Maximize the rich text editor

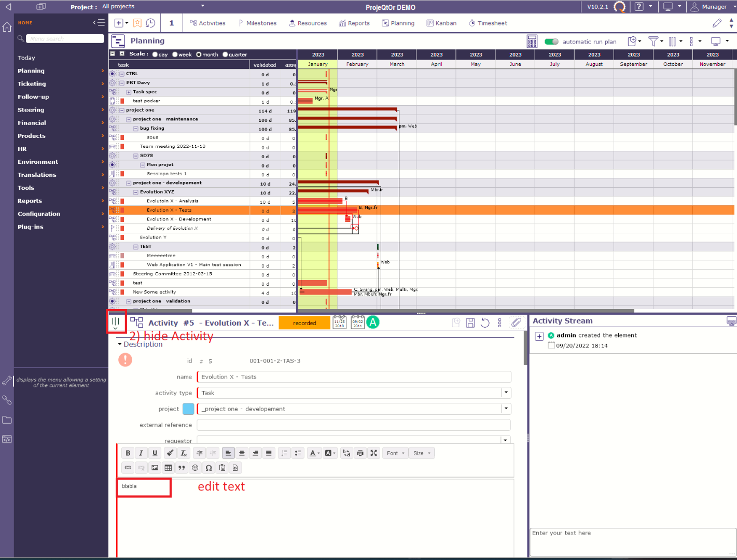pyautogui.click(x=373, y=453)
